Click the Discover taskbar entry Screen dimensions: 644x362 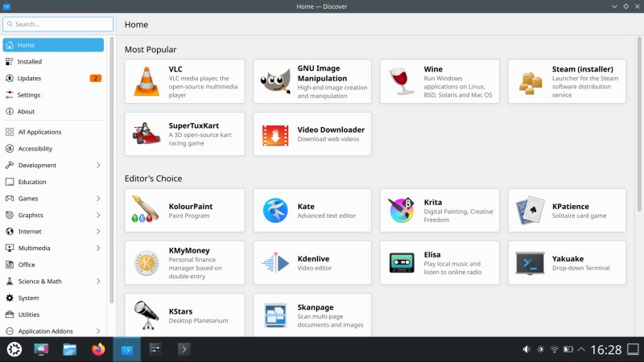click(127, 349)
